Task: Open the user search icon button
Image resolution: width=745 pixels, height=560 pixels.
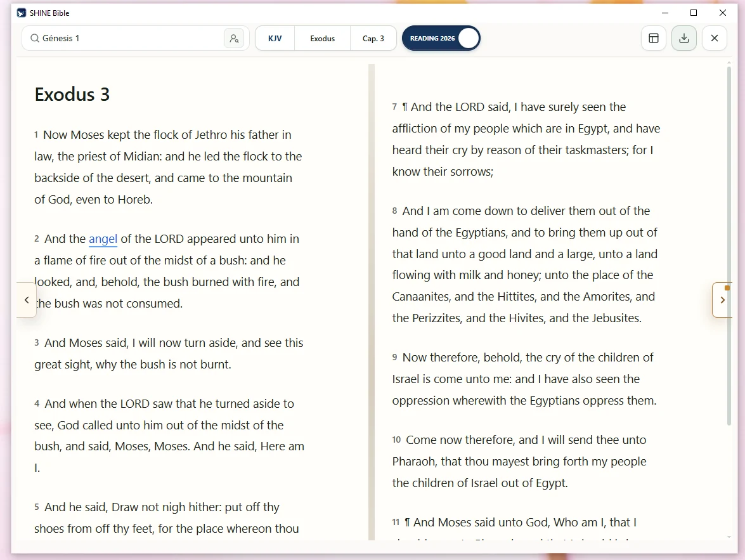Action: click(x=234, y=38)
